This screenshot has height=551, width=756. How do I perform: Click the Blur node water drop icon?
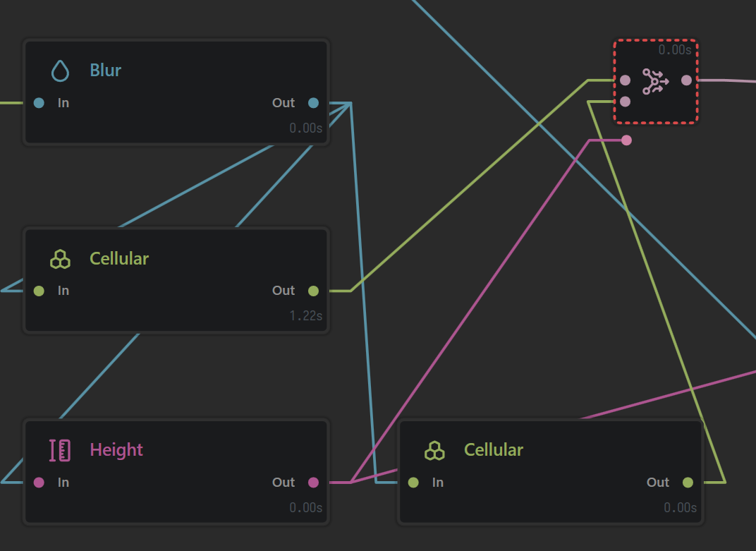[x=60, y=71]
